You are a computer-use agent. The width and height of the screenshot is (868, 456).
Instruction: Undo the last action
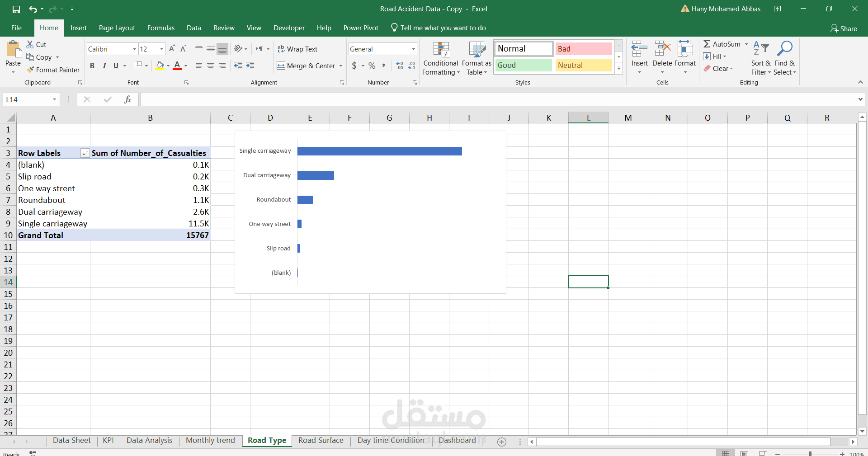click(x=33, y=9)
